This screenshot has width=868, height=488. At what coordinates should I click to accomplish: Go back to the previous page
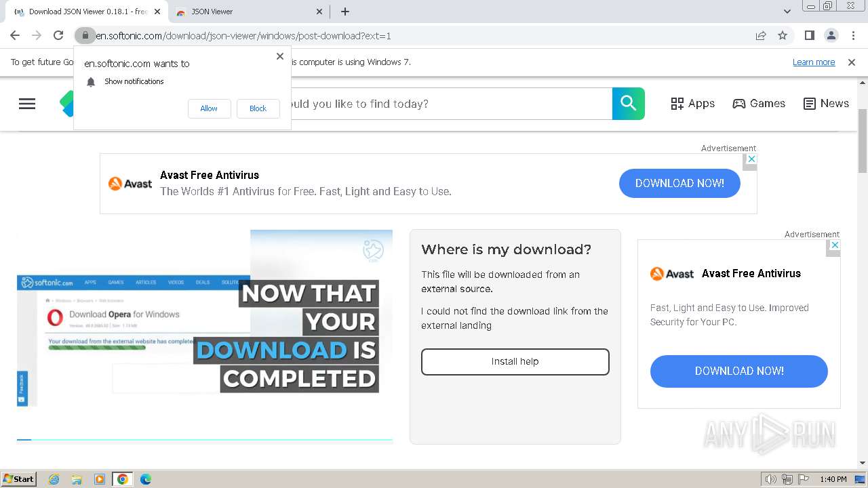15,35
